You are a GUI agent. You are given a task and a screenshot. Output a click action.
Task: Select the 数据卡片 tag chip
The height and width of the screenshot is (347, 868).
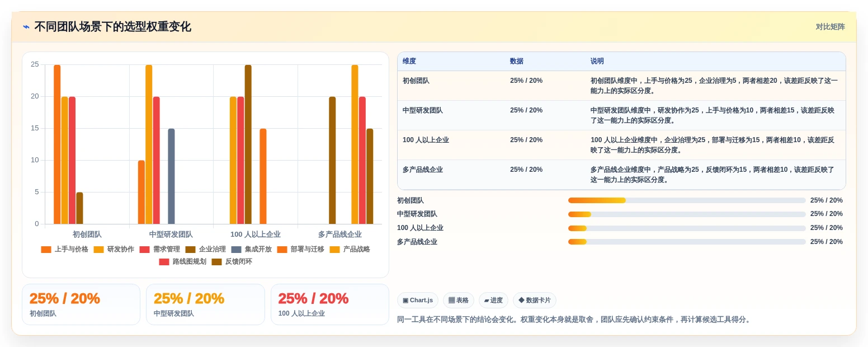tap(535, 300)
